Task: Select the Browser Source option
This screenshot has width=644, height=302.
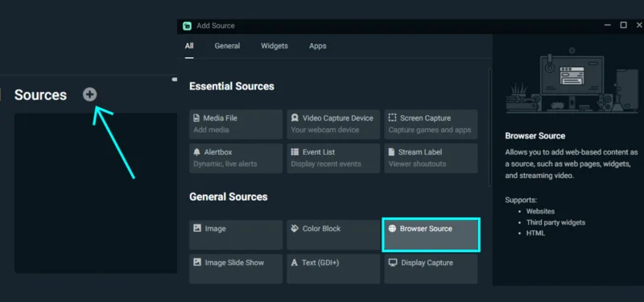Action: click(431, 234)
